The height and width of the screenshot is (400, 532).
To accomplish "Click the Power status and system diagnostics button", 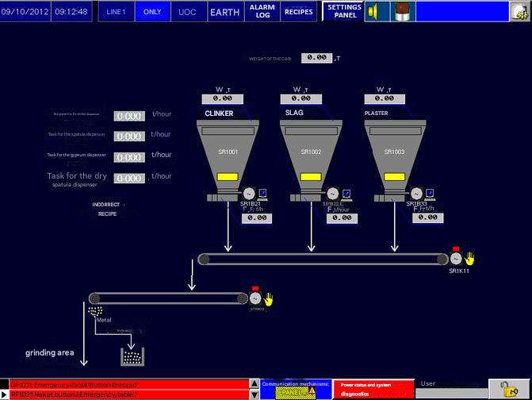I will pos(373,389).
